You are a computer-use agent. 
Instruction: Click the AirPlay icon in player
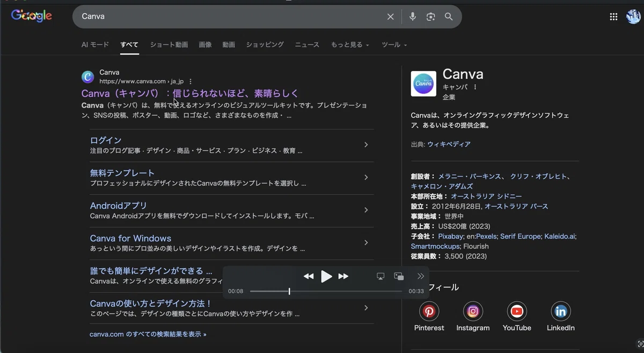pyautogui.click(x=380, y=276)
